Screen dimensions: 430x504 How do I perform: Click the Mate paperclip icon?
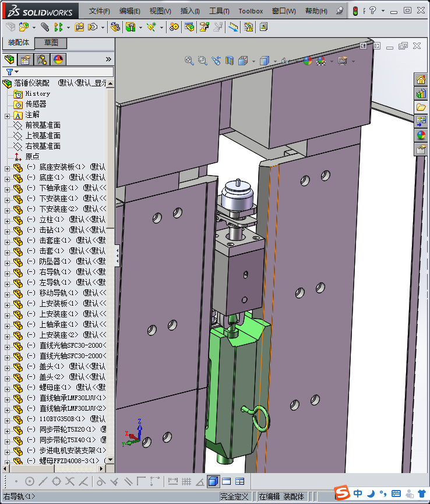point(45,27)
